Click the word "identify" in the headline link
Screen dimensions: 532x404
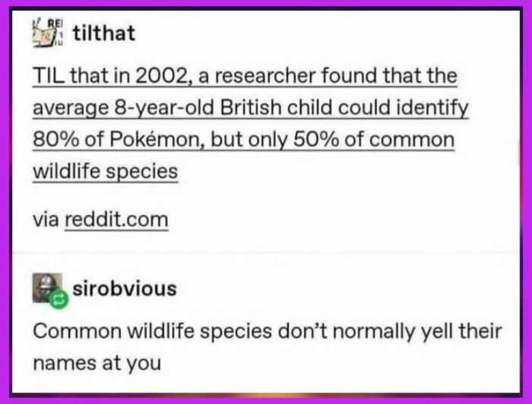pyautogui.click(x=430, y=109)
